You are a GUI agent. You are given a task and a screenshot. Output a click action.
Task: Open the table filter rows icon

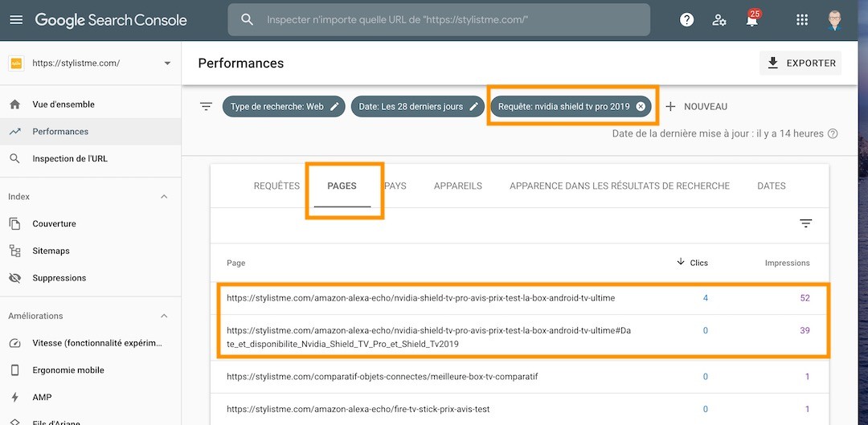tap(805, 223)
